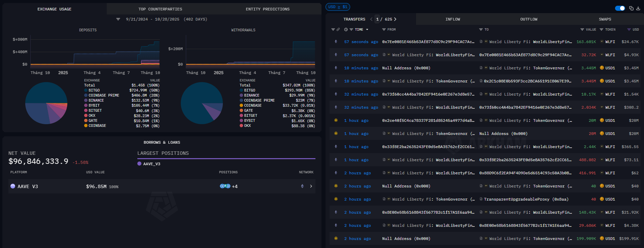Click the filter icon next to TO column

[x=481, y=30]
